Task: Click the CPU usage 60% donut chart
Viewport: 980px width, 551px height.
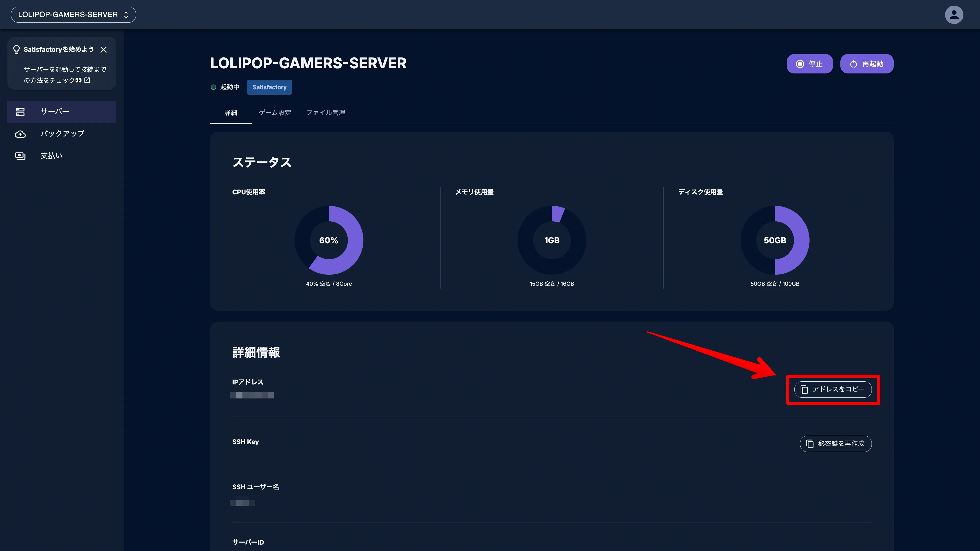Action: click(329, 240)
